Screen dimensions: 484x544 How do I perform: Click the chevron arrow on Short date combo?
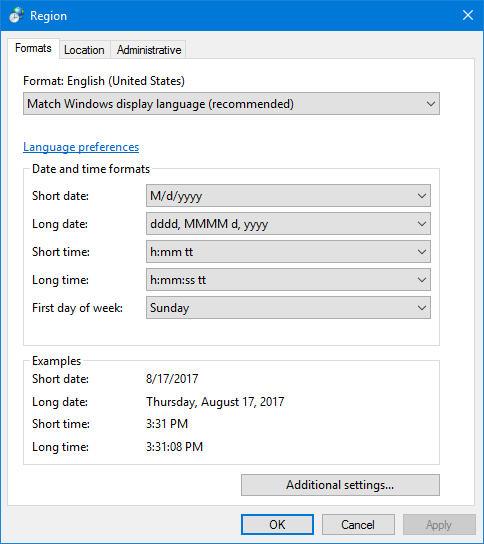coord(422,196)
